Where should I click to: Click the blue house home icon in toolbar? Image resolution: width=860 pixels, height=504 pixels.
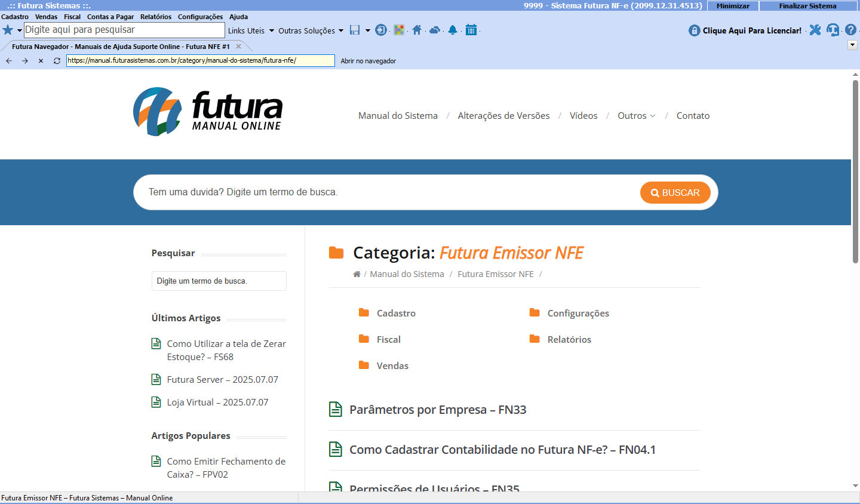[417, 30]
